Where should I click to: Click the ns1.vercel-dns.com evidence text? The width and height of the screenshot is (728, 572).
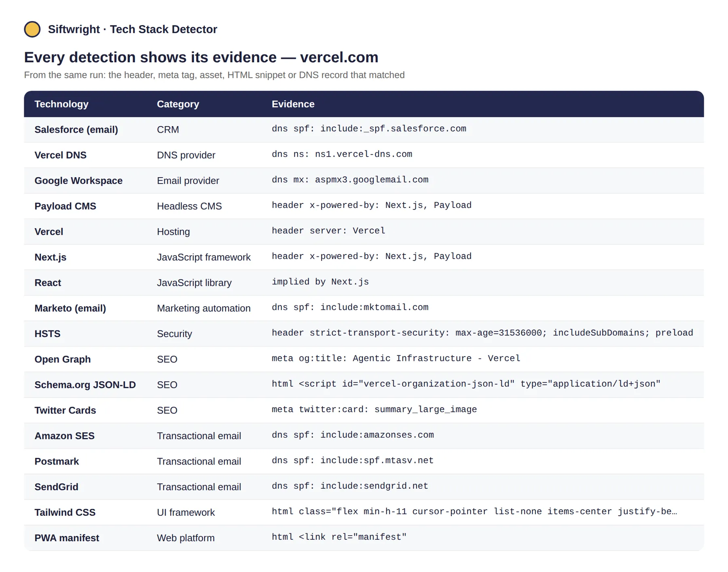tap(342, 154)
